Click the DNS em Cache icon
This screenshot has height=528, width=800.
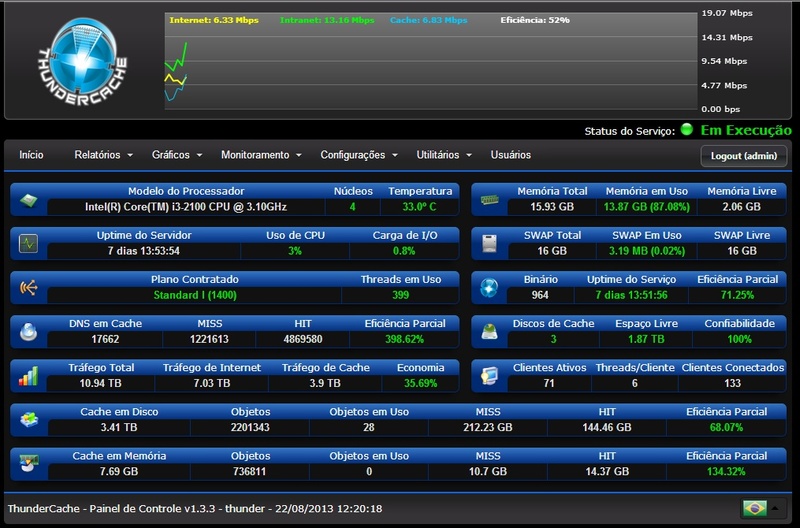[29, 332]
